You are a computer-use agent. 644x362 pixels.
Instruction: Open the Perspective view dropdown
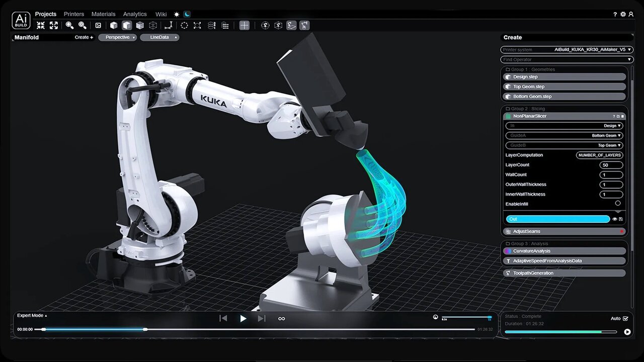[118, 37]
